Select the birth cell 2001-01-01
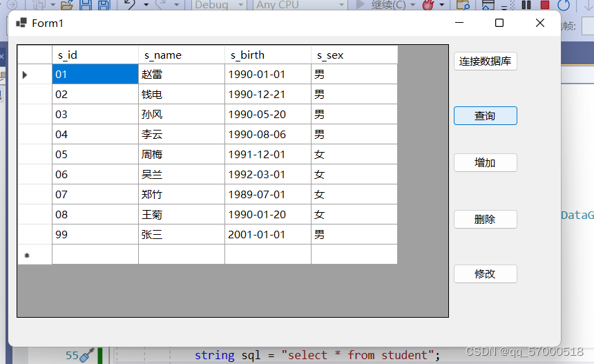The width and height of the screenshot is (594, 364). point(268,235)
